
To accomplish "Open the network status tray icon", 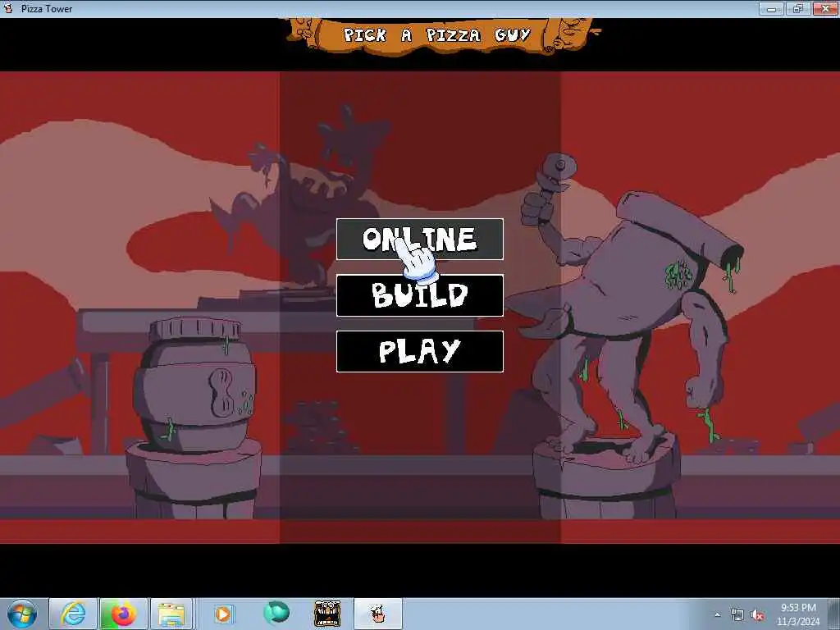I will 737,615.
